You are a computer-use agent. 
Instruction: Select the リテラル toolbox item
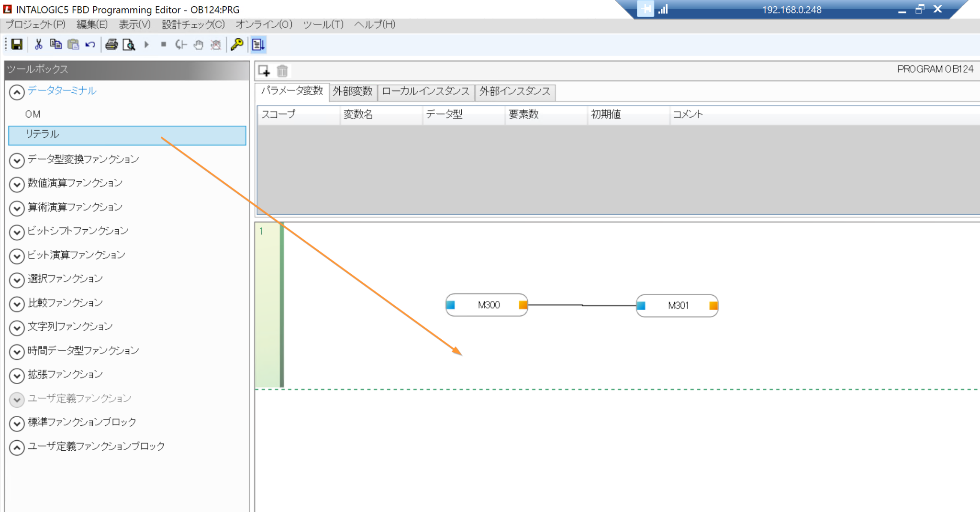tap(127, 134)
